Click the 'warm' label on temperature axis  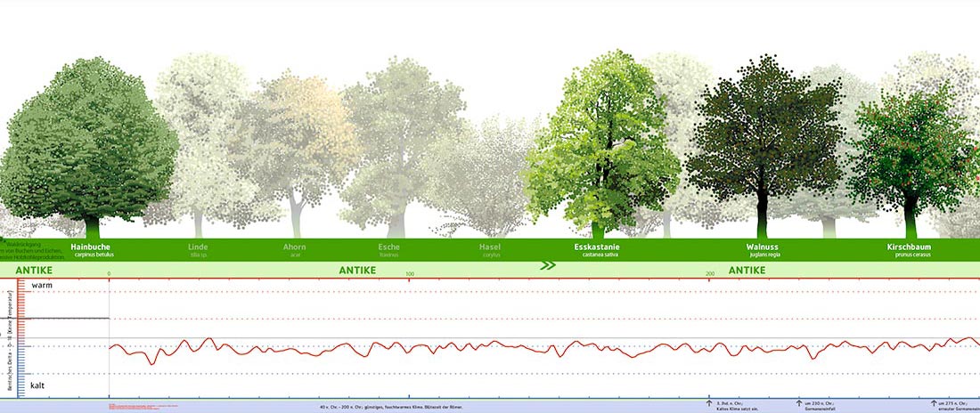tap(43, 286)
